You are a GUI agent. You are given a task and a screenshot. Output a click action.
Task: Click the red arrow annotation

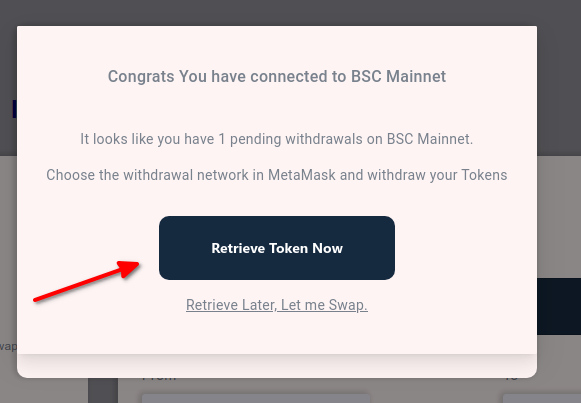87,281
